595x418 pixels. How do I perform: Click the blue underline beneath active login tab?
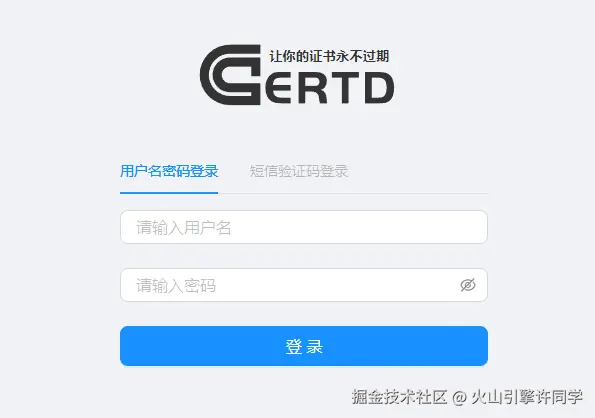[x=169, y=193]
